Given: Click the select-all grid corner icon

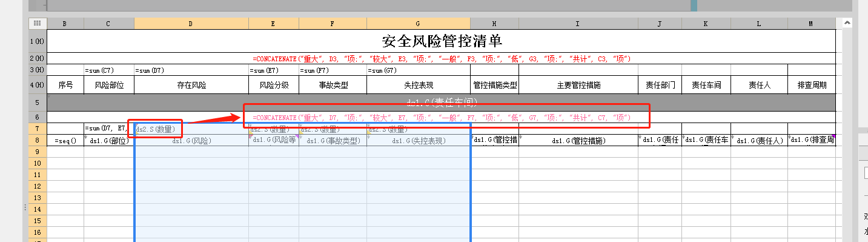Looking at the screenshot, I should click(38, 23).
